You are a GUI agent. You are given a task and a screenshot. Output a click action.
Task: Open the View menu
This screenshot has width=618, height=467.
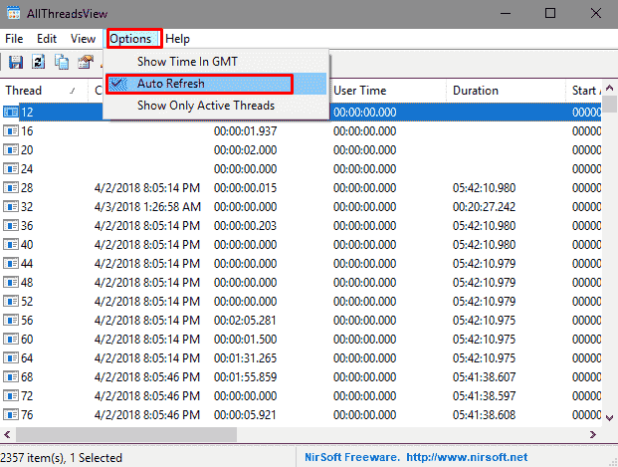tap(83, 39)
